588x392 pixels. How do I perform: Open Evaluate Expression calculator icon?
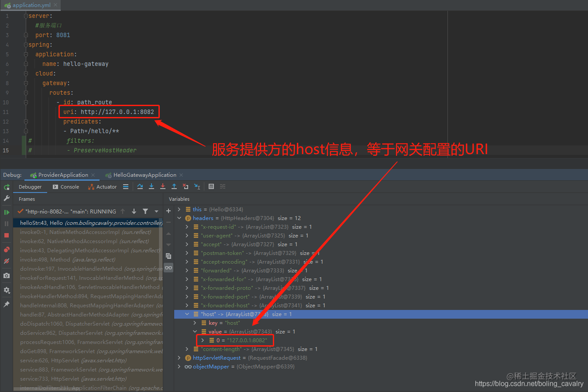[x=211, y=187]
